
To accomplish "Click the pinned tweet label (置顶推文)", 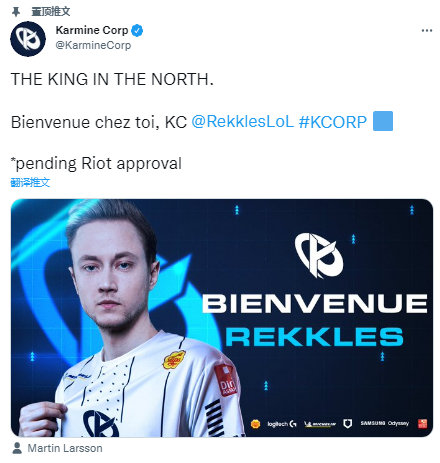I will [51, 12].
